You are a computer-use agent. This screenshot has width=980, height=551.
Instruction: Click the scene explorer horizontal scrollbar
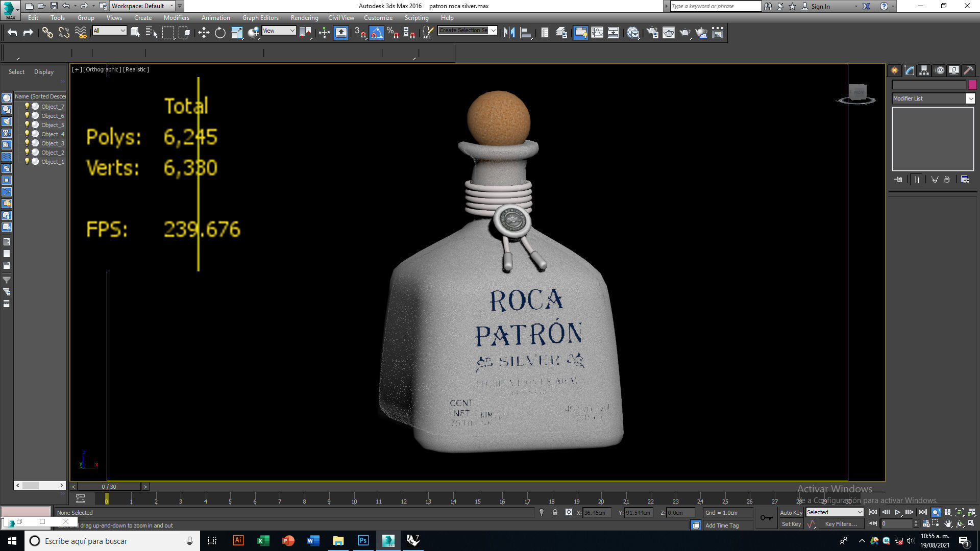[x=40, y=485]
